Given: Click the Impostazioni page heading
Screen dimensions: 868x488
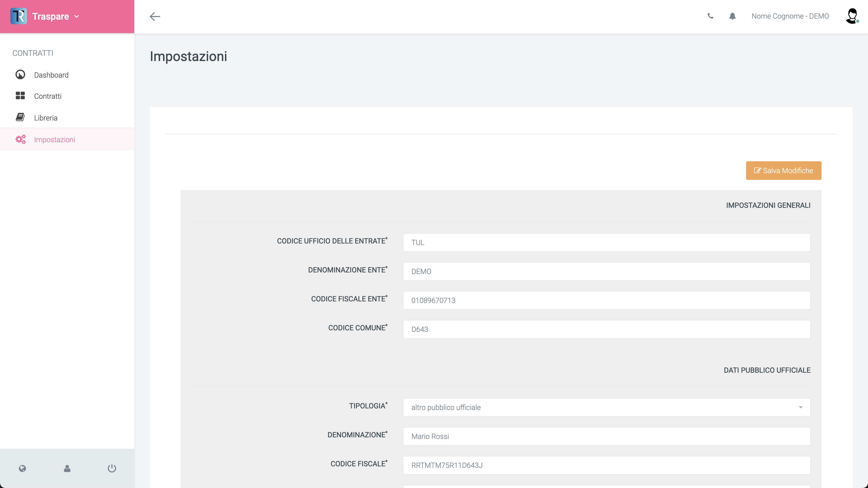Looking at the screenshot, I should pos(188,56).
